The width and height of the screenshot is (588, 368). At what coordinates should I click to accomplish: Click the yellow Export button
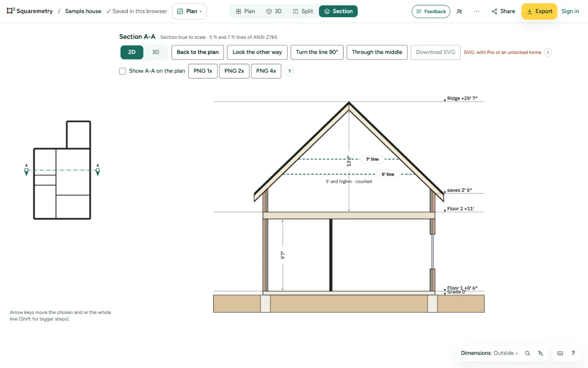point(539,11)
